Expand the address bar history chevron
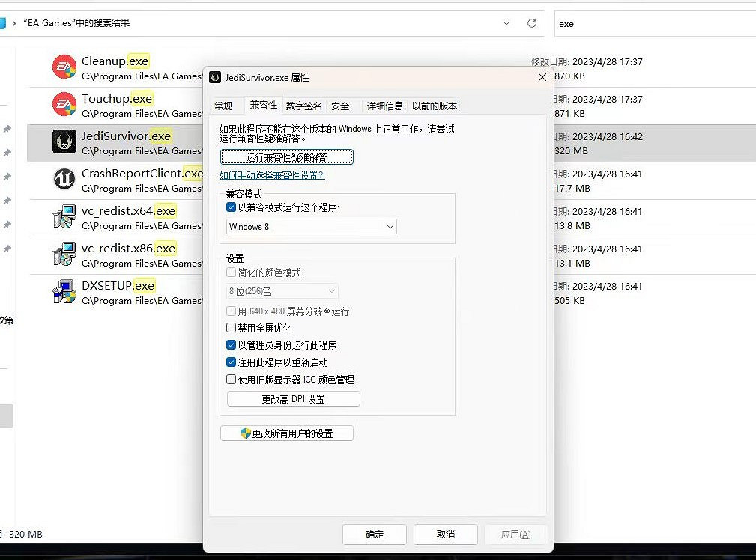The image size is (756, 560). [507, 23]
